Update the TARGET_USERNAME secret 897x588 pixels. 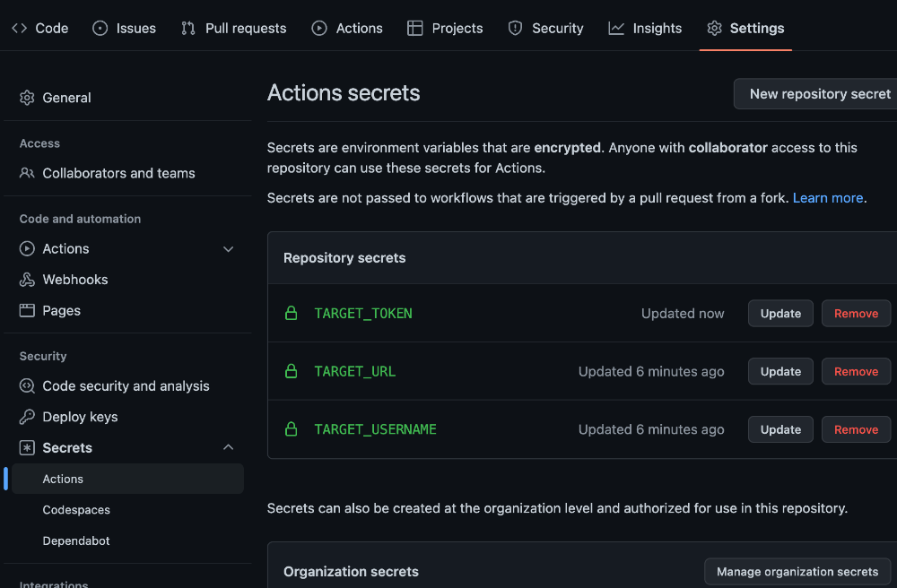point(780,429)
